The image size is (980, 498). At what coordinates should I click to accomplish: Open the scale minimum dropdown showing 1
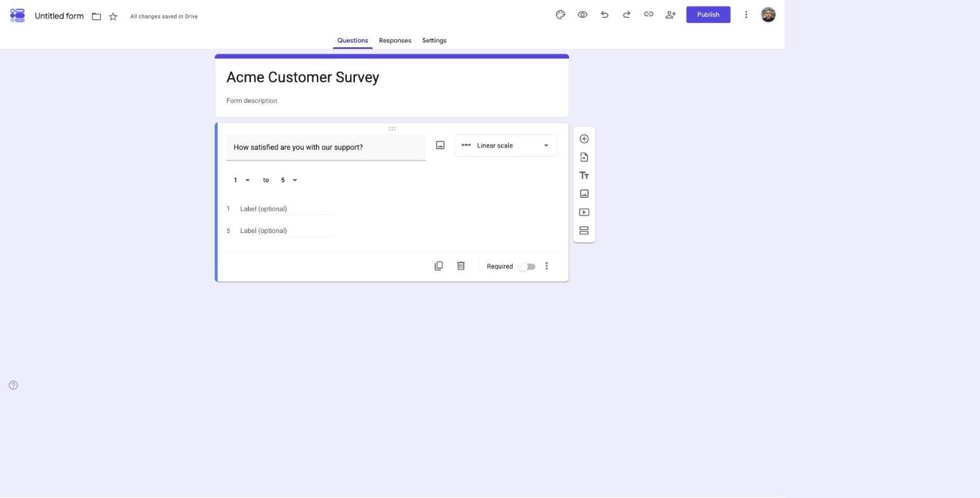pyautogui.click(x=241, y=180)
